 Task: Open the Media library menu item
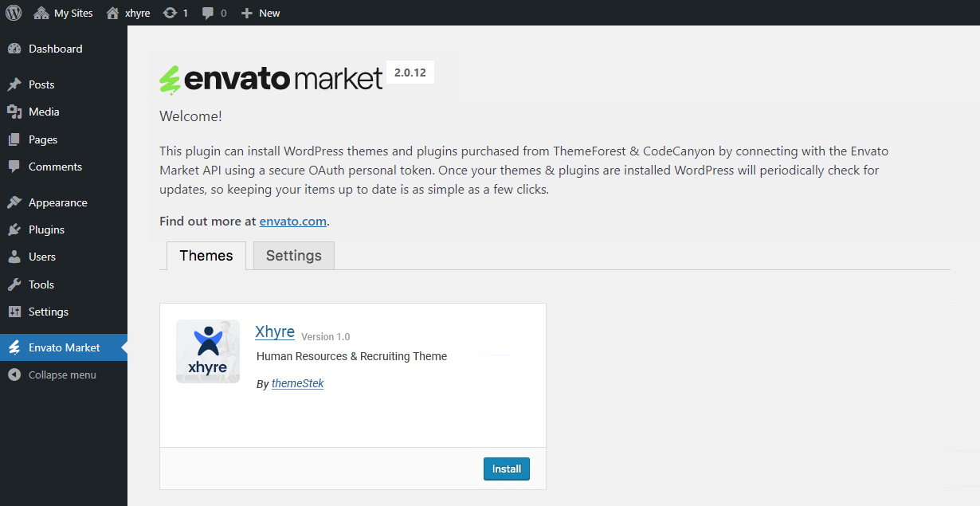click(44, 112)
